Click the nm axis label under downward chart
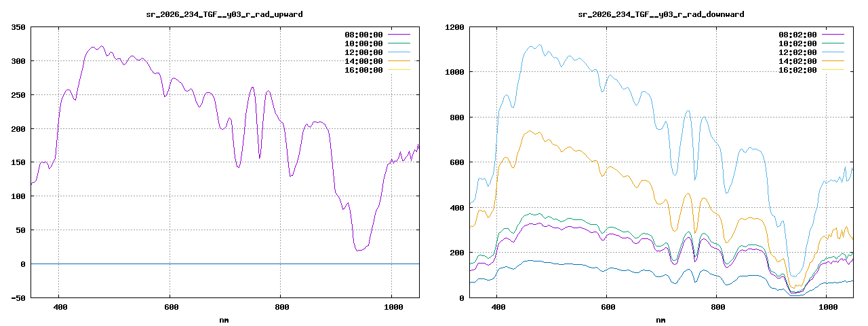 click(660, 319)
